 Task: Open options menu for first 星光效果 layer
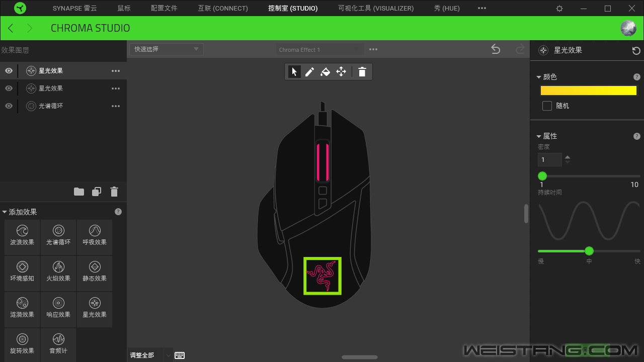pyautogui.click(x=116, y=71)
